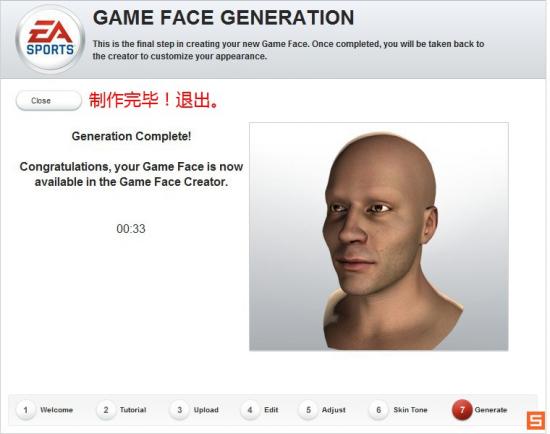Go to the Edit step
This screenshot has width=550, height=434.
[271, 410]
